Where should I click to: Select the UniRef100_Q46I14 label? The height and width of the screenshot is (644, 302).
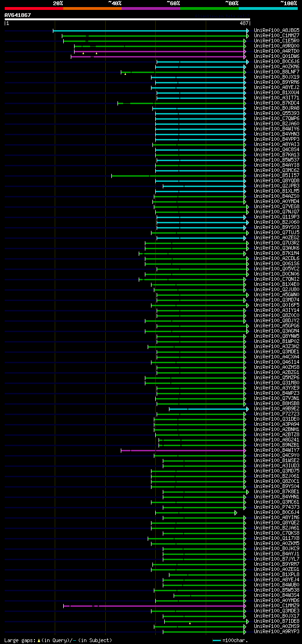[277, 362]
